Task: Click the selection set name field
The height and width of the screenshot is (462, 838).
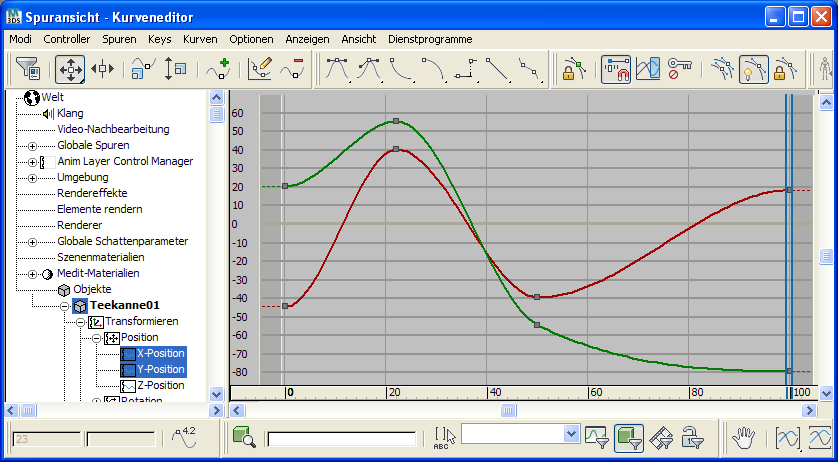Action: click(x=342, y=439)
